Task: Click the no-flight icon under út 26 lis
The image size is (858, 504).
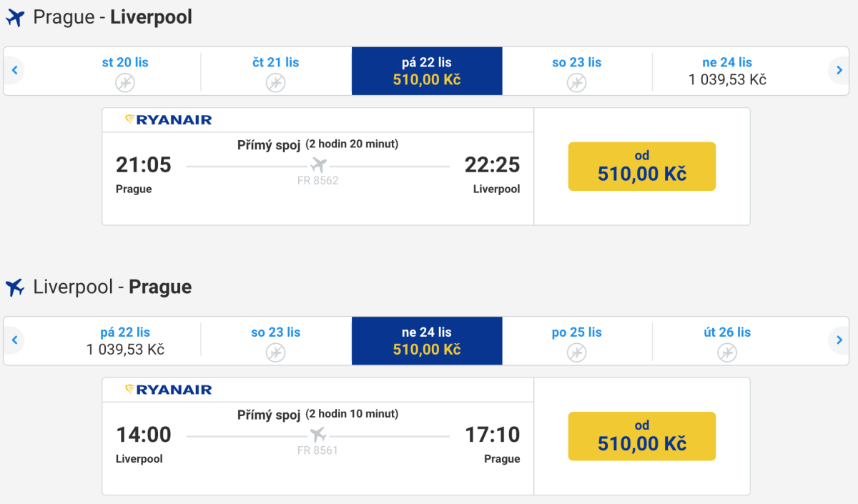Action: pos(727,352)
